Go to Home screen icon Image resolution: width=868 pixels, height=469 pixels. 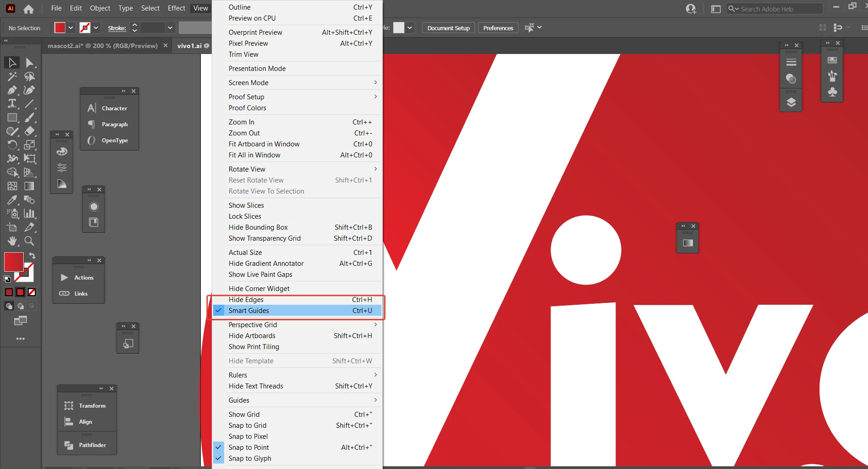[x=29, y=9]
